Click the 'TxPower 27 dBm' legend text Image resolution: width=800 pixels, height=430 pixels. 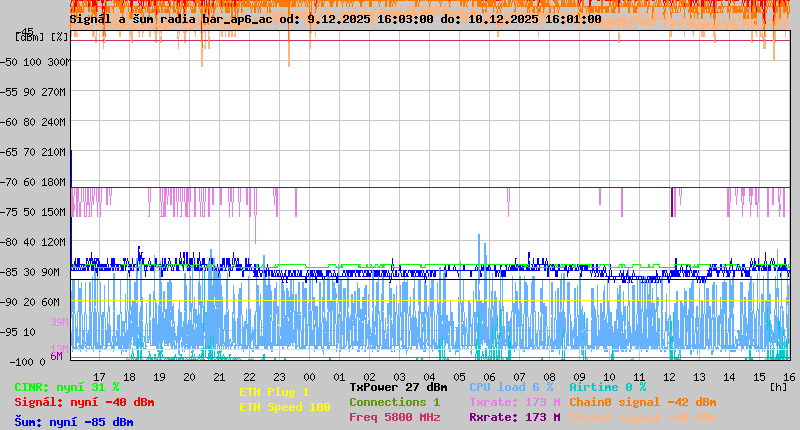click(398, 387)
